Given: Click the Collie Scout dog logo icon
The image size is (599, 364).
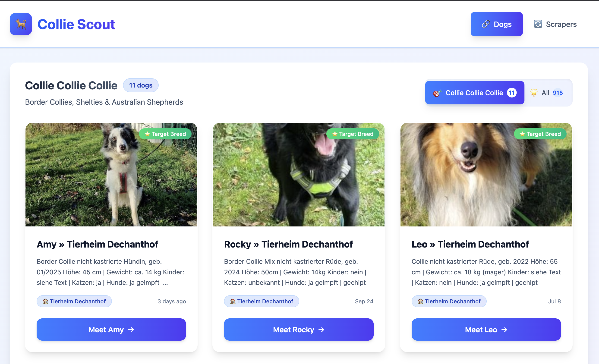Looking at the screenshot, I should [21, 24].
